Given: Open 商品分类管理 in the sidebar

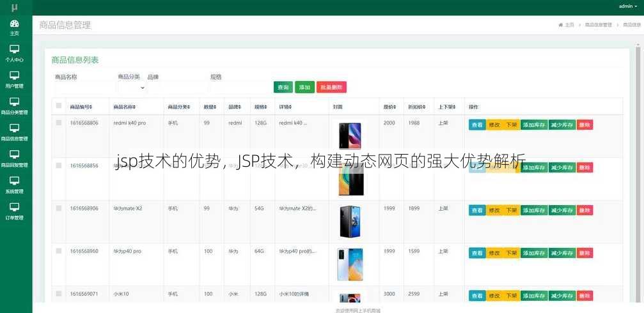Looking at the screenshot, I should (x=14, y=106).
